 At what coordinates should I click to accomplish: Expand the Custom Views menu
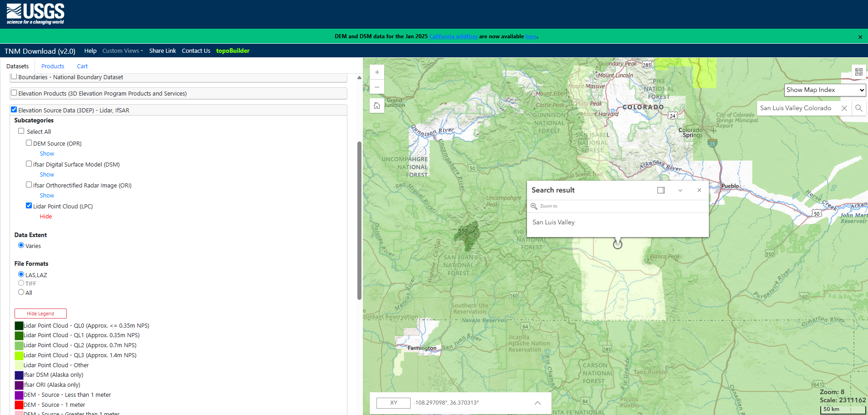click(x=122, y=51)
